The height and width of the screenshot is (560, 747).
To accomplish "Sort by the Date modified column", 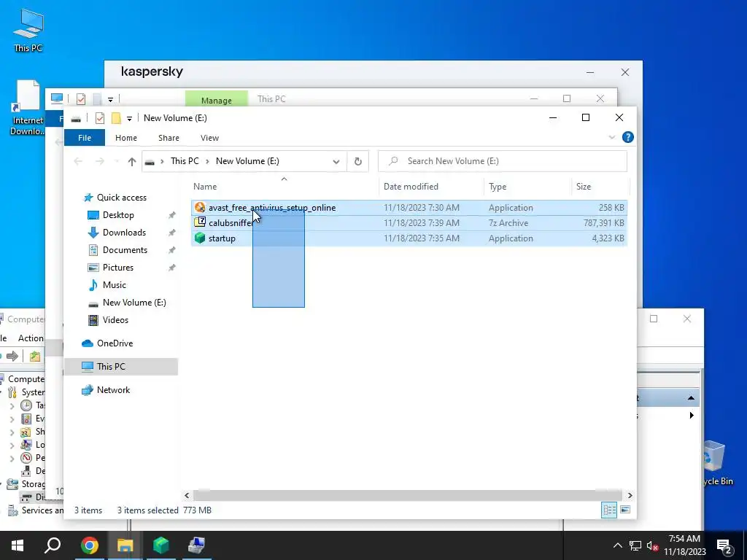I will (x=411, y=187).
